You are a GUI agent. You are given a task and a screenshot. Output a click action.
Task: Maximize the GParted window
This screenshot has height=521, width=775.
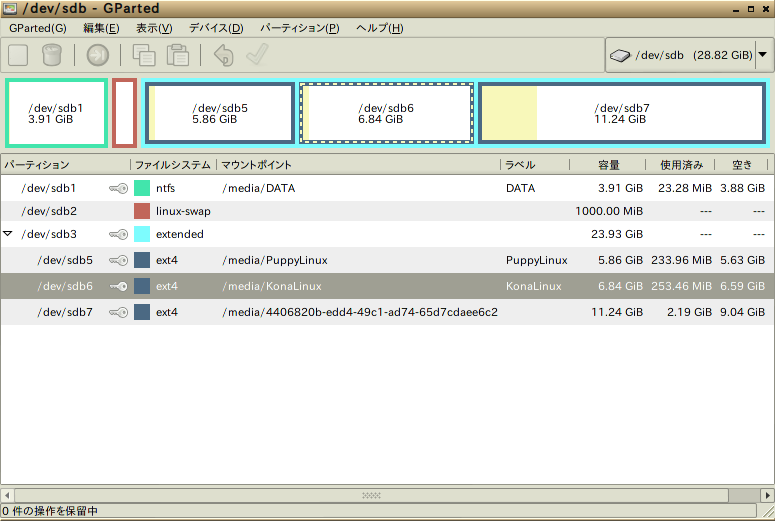[751, 9]
